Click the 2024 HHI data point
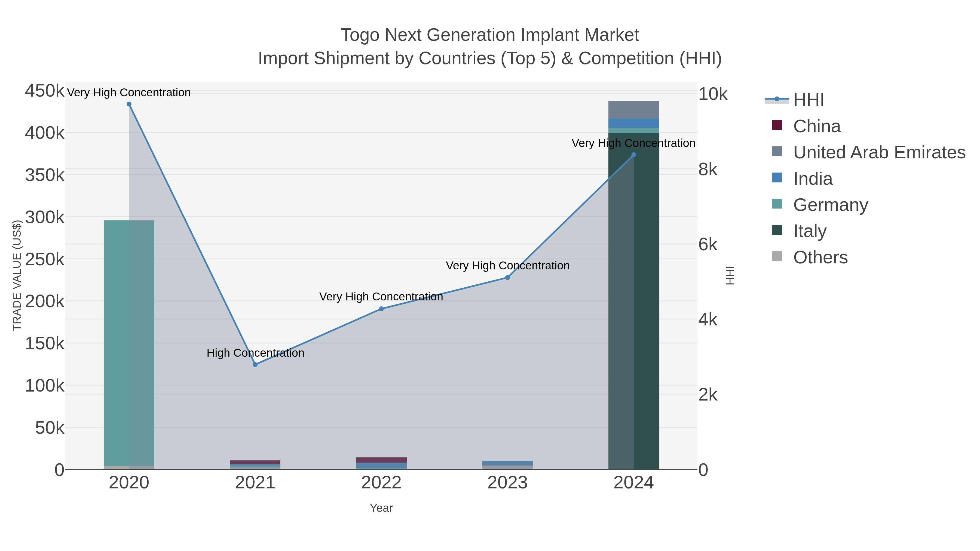 633,155
